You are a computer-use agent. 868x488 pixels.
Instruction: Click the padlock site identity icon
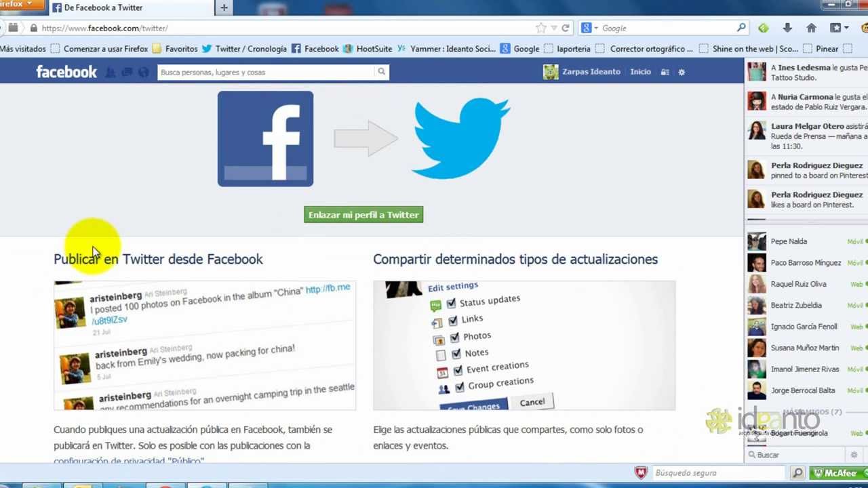(33, 28)
